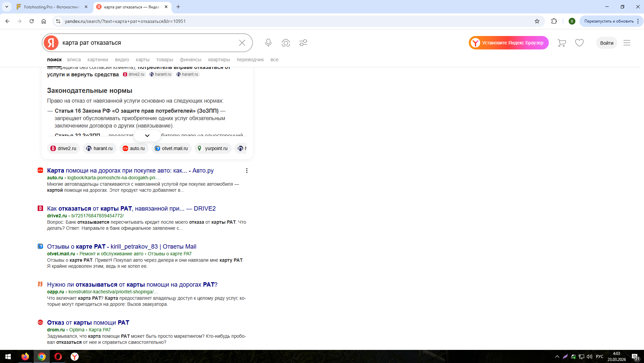Select the видео search category
This screenshot has width=644, height=363.
(x=122, y=60)
